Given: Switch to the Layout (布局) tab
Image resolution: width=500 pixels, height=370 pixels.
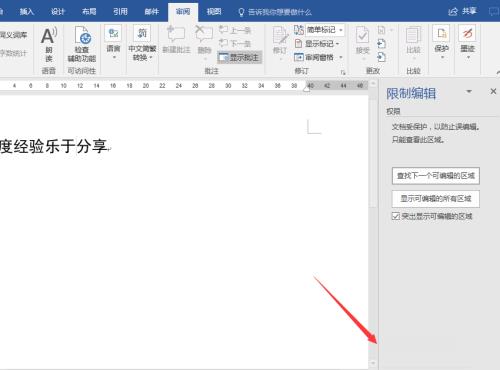Looking at the screenshot, I should coord(89,12).
